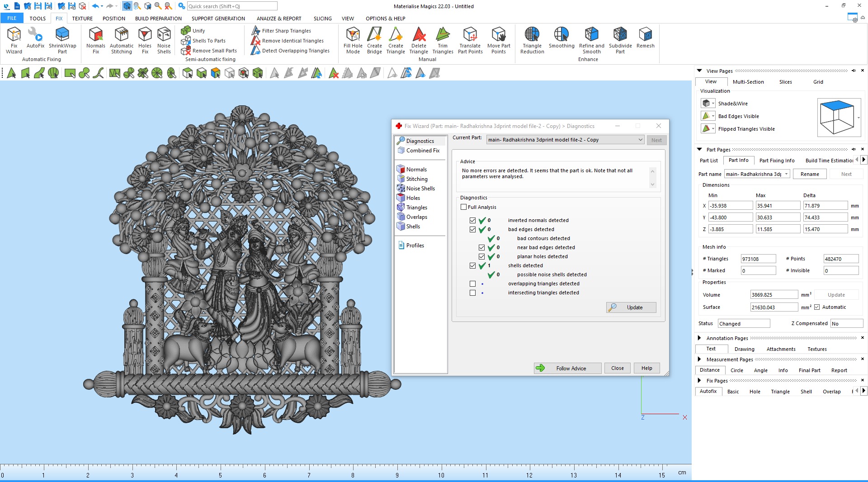Open the Smoothing tool
This screenshot has width=868, height=482.
[561, 38]
